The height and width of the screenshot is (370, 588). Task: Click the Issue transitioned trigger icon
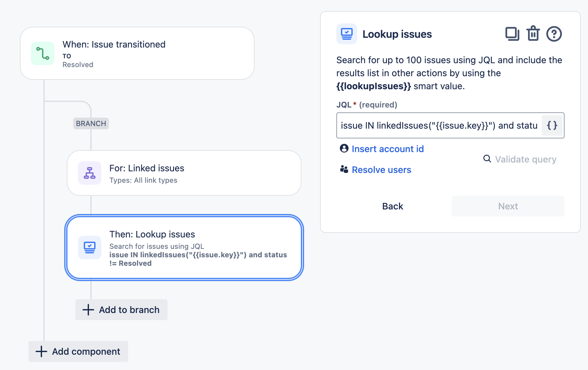point(43,53)
